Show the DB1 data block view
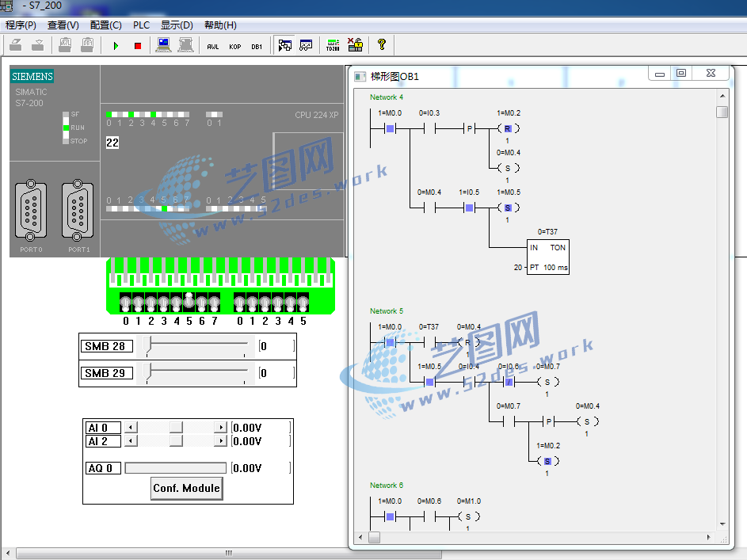Viewport: 747px width, 560px height. (x=257, y=46)
